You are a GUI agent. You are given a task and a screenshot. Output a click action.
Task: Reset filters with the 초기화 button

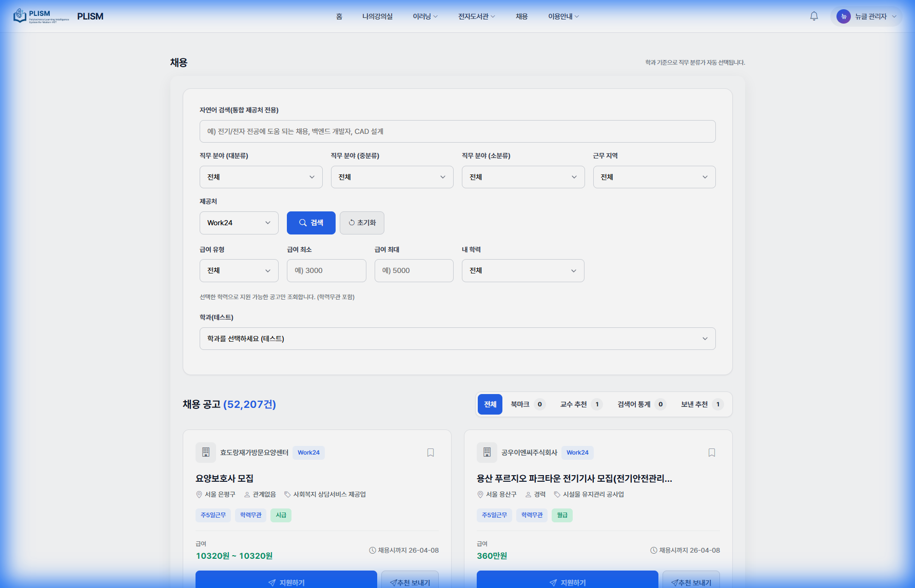point(362,223)
